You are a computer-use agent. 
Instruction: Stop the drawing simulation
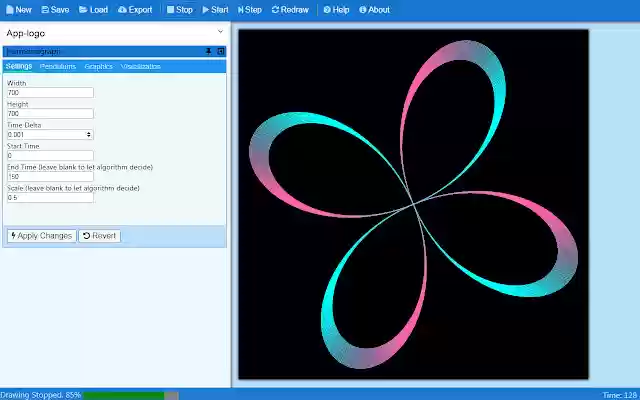(x=179, y=9)
